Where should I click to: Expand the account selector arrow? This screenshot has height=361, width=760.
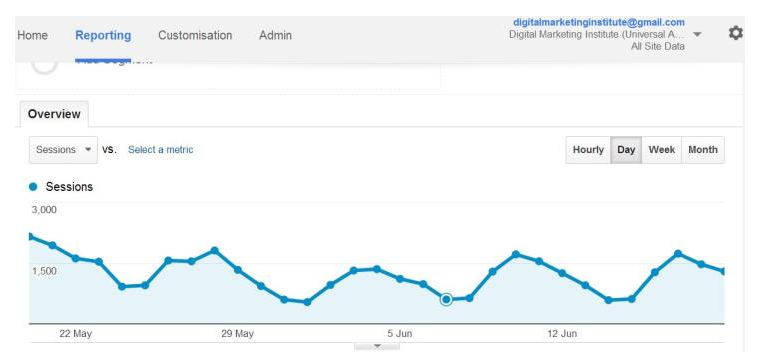[x=697, y=34]
